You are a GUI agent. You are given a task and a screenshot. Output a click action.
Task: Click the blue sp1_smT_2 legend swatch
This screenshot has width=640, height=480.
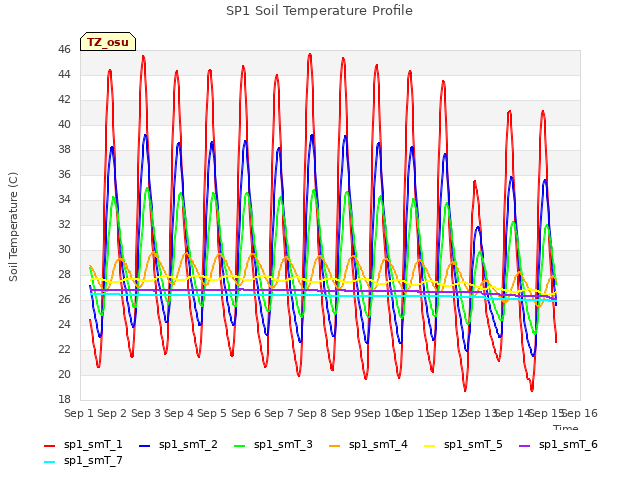click(x=144, y=446)
